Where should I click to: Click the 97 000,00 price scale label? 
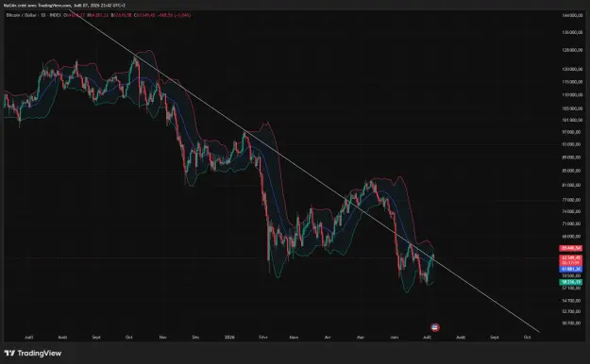[572, 132]
